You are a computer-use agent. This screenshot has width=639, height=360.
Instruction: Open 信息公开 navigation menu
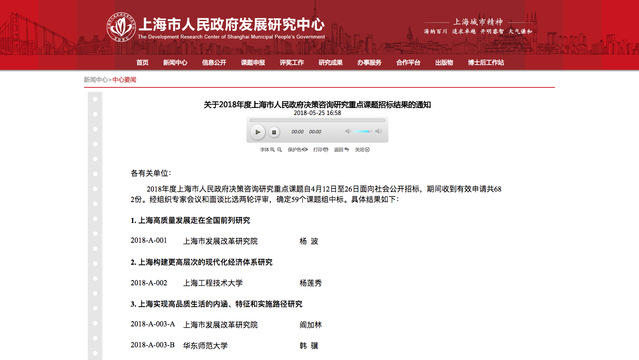tap(214, 62)
